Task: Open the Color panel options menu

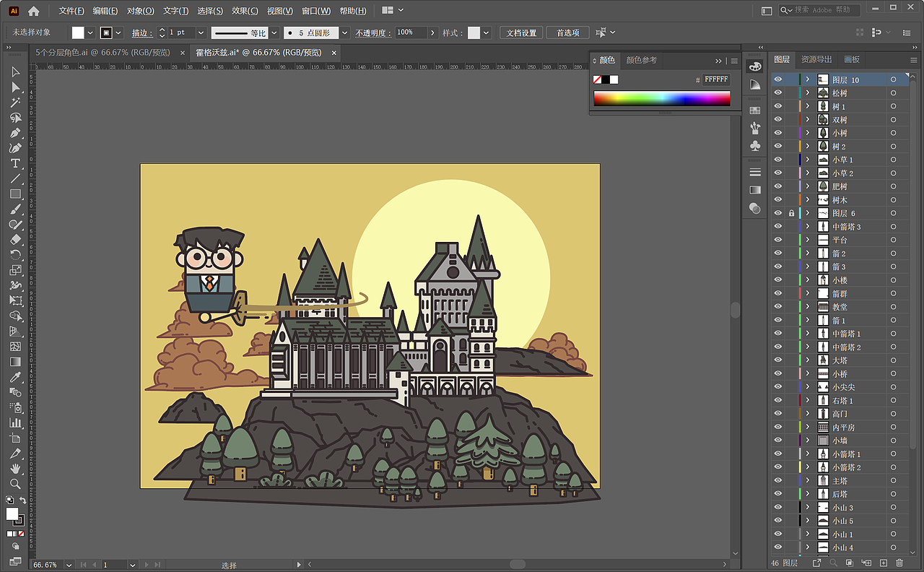Action: tap(734, 61)
